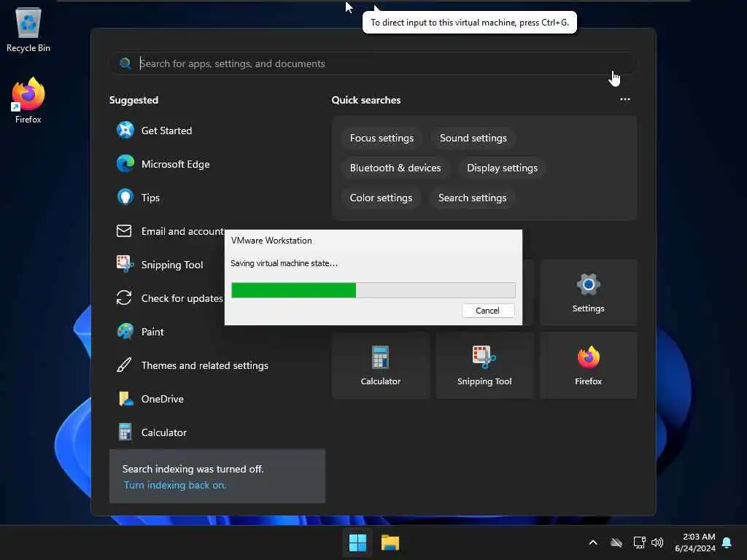747x560 pixels.
Task: Open the Calculator app tile
Action: 381,365
